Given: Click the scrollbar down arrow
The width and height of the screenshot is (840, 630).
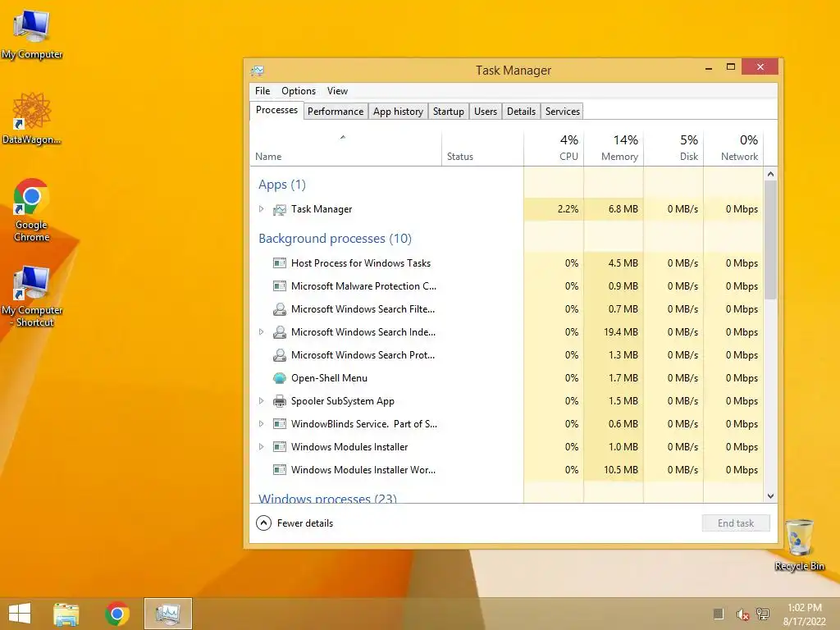Looking at the screenshot, I should (770, 496).
